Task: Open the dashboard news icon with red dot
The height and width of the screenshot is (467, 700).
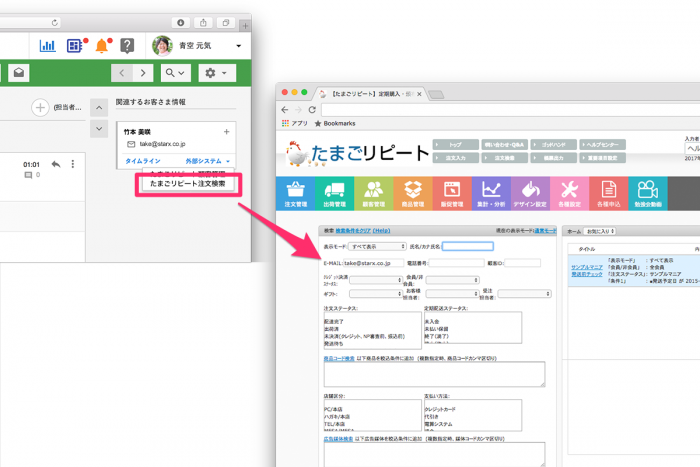Action: click(75, 46)
